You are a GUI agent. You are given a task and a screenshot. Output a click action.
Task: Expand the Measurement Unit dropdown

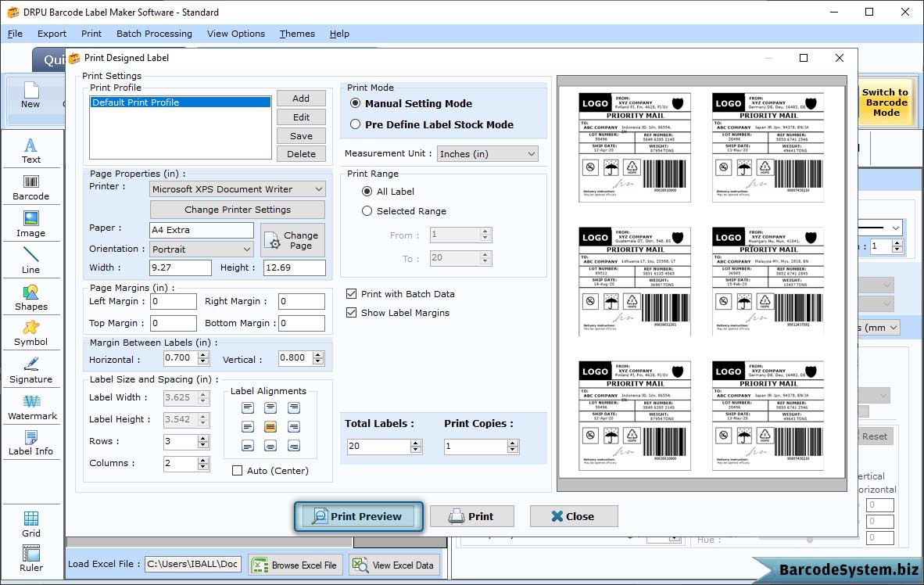(x=488, y=154)
